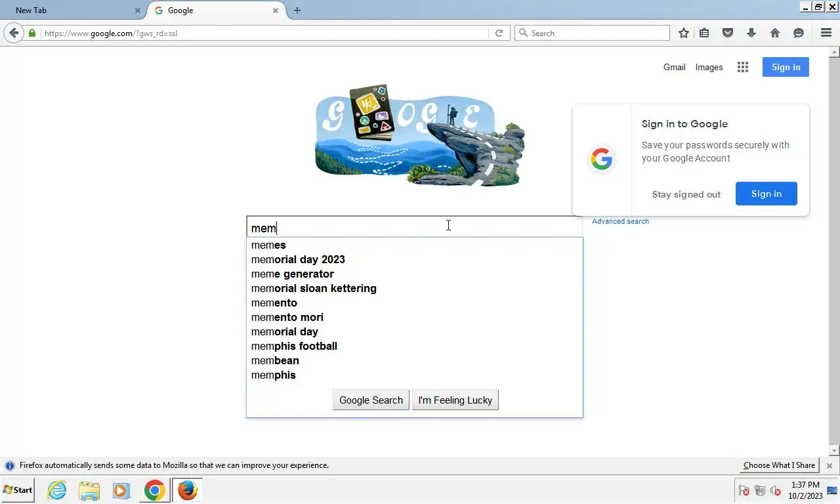The height and width of the screenshot is (504, 840).
Task: Open Google Chrome from the taskbar
Action: click(155, 490)
